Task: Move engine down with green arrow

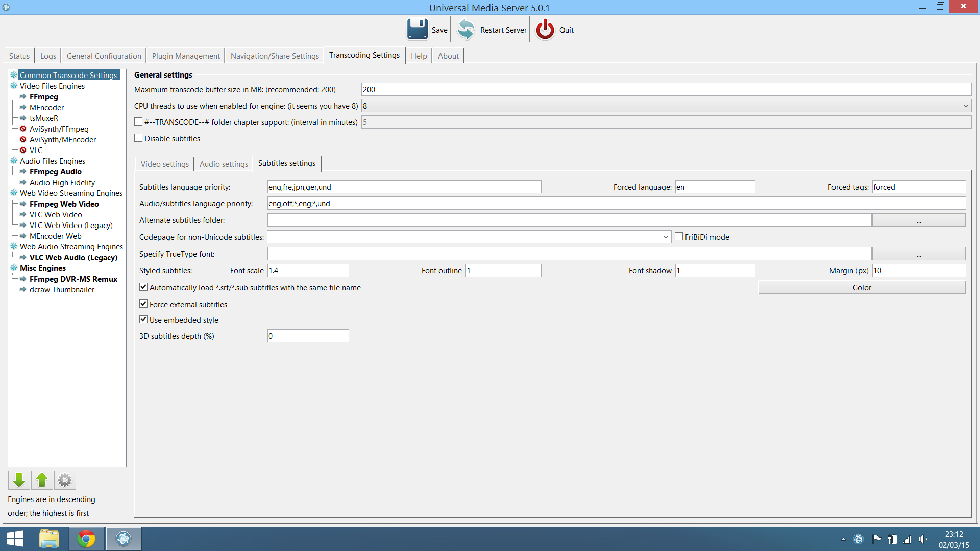Action: coord(19,480)
